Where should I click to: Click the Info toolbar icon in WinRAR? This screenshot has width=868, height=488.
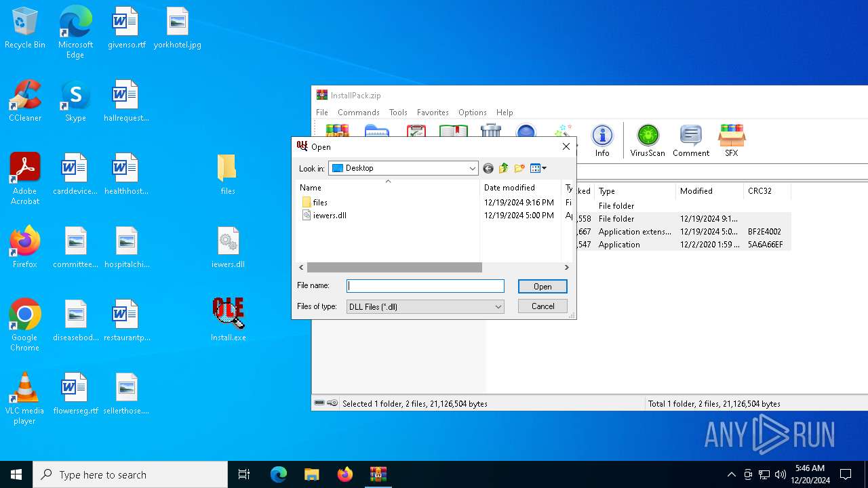coord(602,140)
